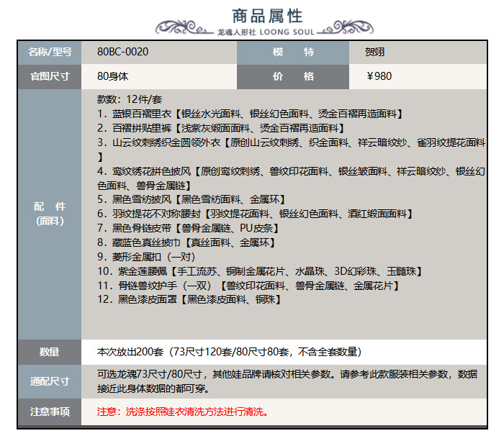Click item 7 黑色骨链皮带

[188, 228]
